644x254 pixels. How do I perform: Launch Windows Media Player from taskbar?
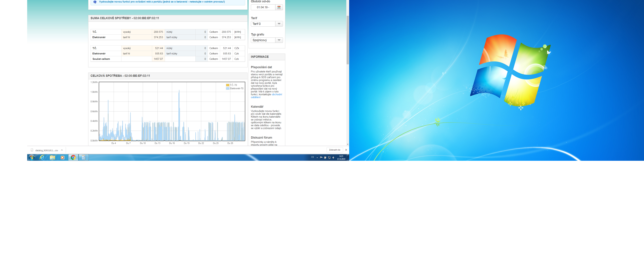pyautogui.click(x=63, y=157)
